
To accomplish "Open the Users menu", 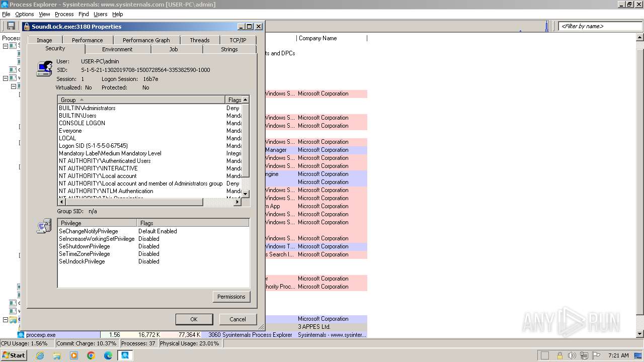I will click(101, 14).
